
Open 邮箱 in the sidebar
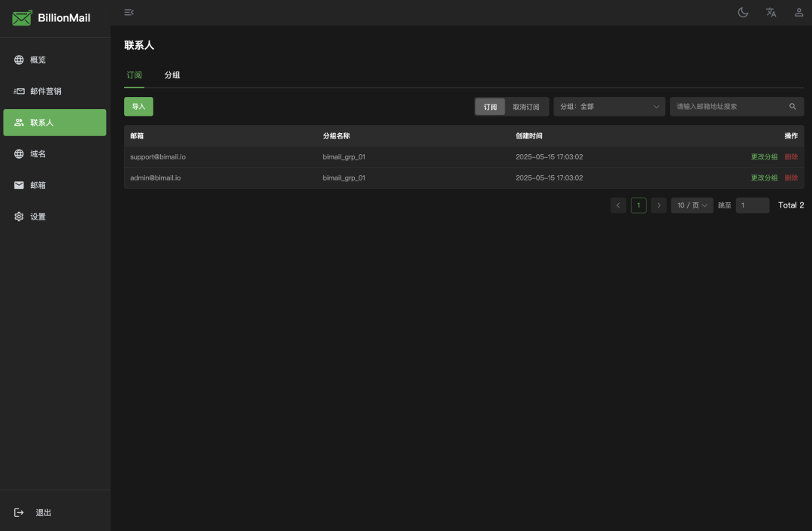55,185
